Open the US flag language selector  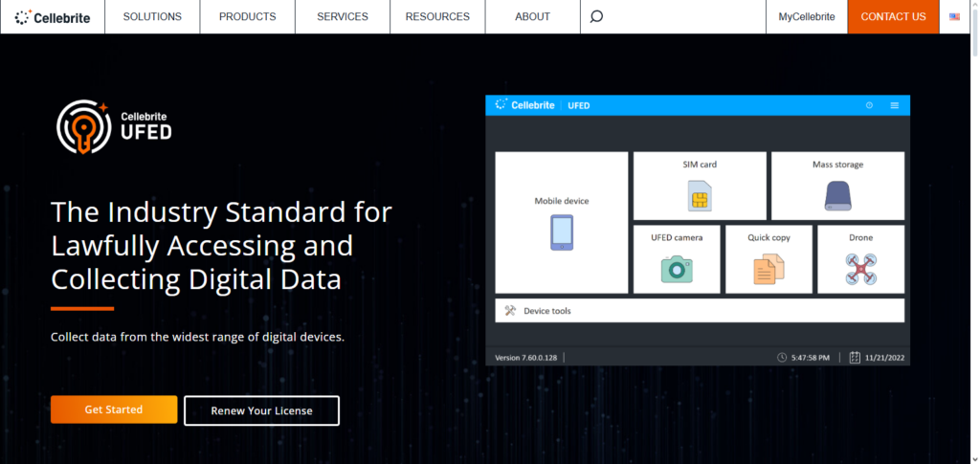tap(954, 17)
